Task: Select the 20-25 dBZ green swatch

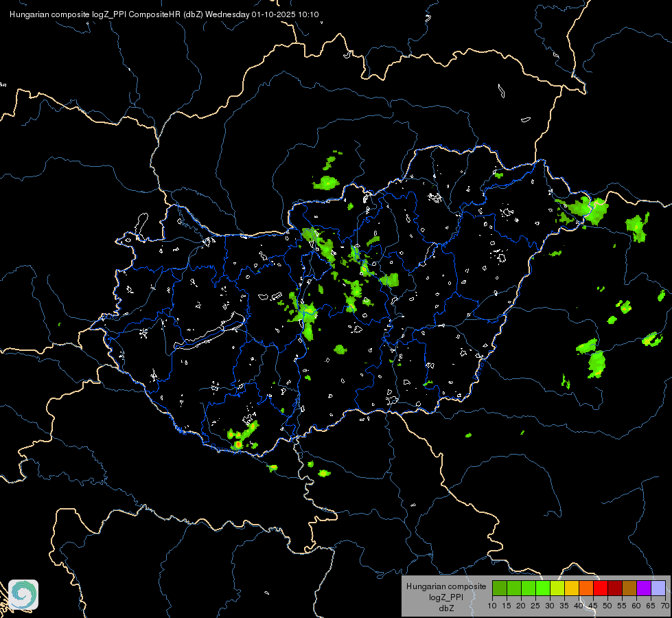Action: (529, 588)
